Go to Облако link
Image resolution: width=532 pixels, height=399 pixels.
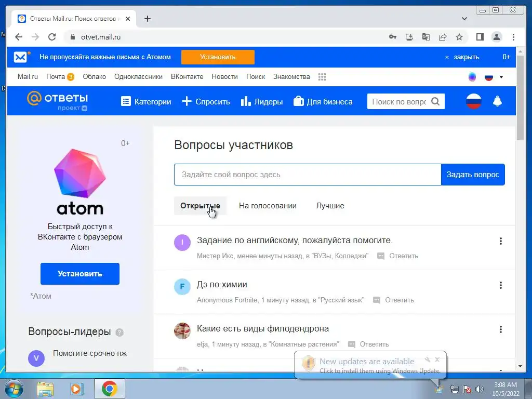95,77
